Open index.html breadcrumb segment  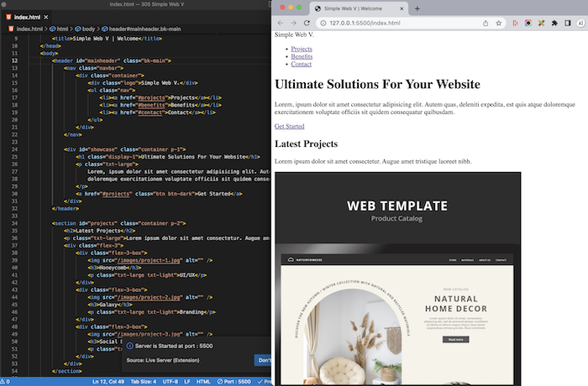pyautogui.click(x=29, y=29)
